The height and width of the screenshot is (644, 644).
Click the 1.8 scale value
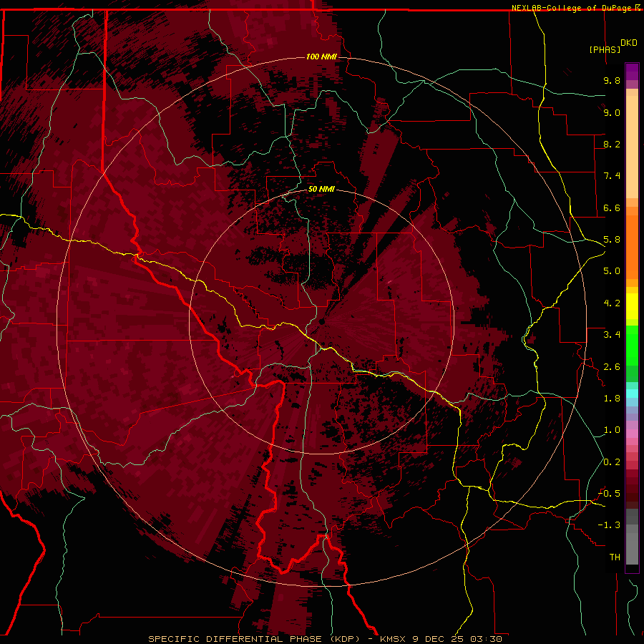[x=612, y=399]
